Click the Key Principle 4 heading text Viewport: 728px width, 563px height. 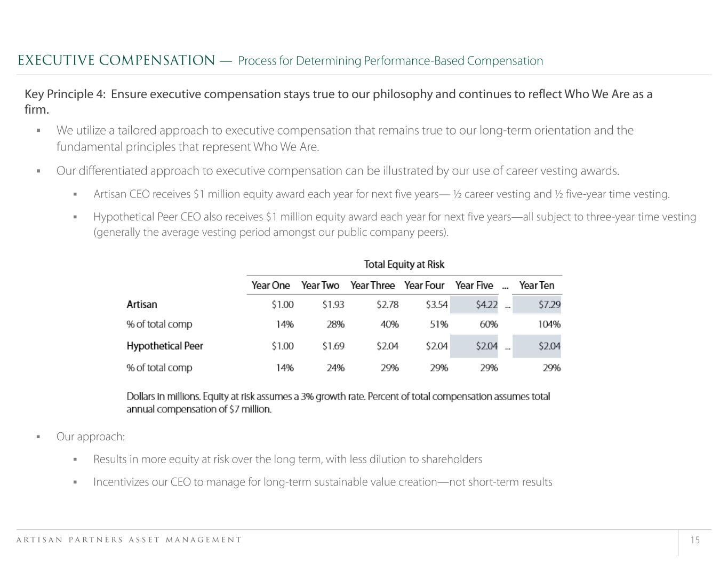pos(338,94)
